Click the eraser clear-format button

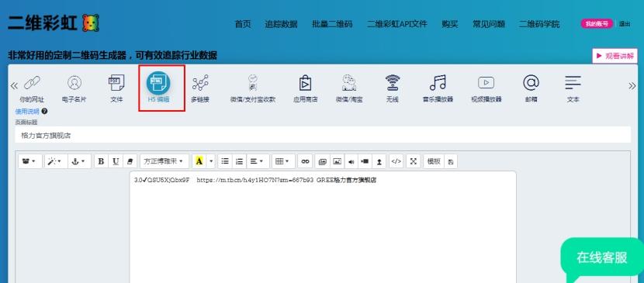[130, 161]
